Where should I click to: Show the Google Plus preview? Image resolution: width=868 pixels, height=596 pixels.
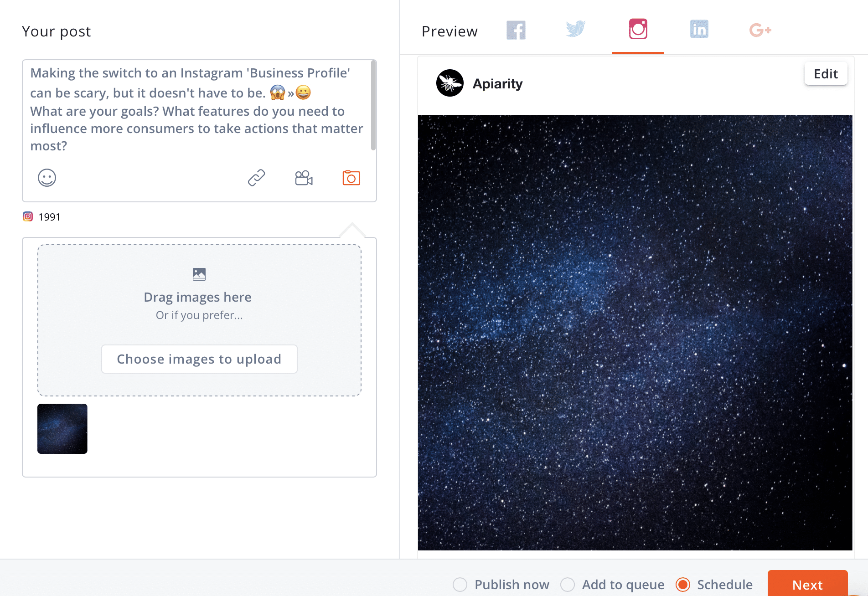pos(760,30)
